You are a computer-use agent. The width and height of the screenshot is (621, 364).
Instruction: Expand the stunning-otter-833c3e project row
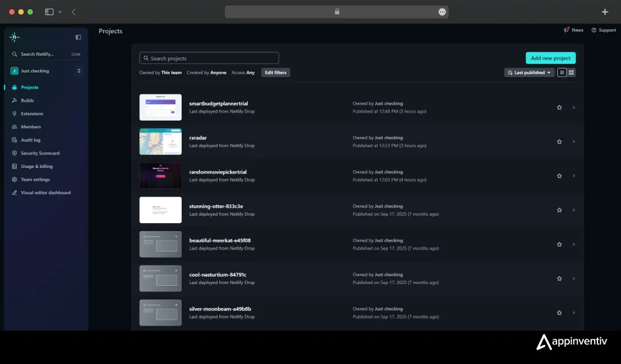point(573,210)
